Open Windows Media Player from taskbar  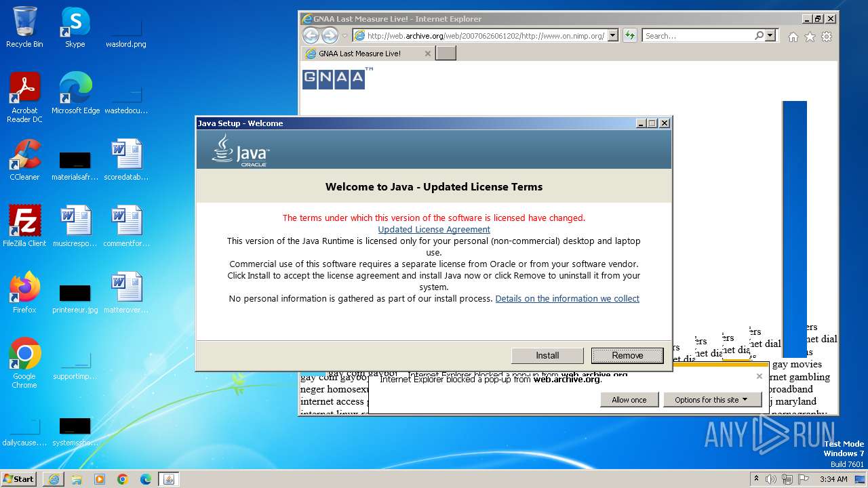pyautogui.click(x=100, y=479)
